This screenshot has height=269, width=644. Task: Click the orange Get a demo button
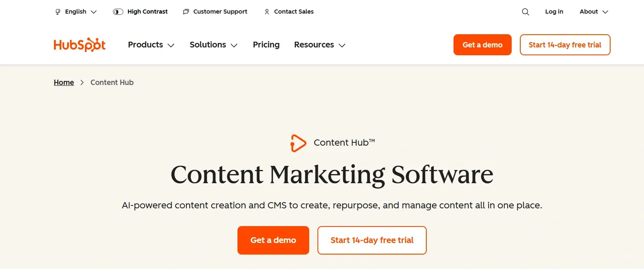click(x=273, y=240)
